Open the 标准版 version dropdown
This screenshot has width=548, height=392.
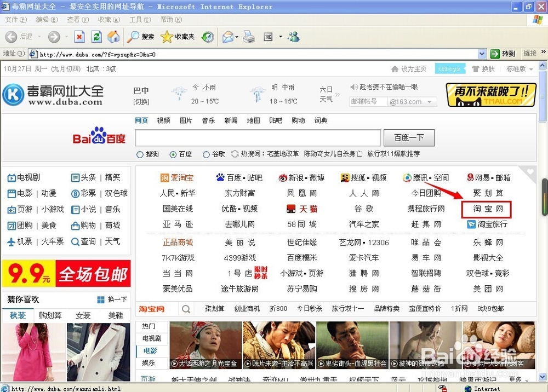click(531, 69)
